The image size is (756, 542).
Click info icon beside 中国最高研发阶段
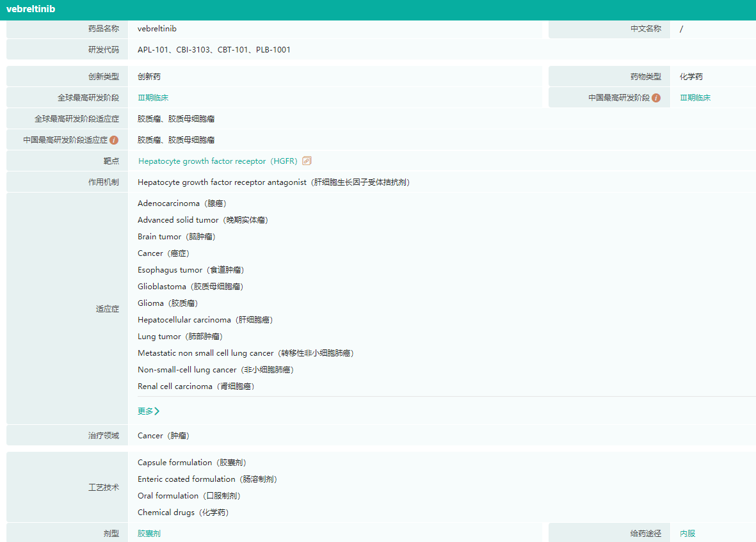pyautogui.click(x=655, y=98)
